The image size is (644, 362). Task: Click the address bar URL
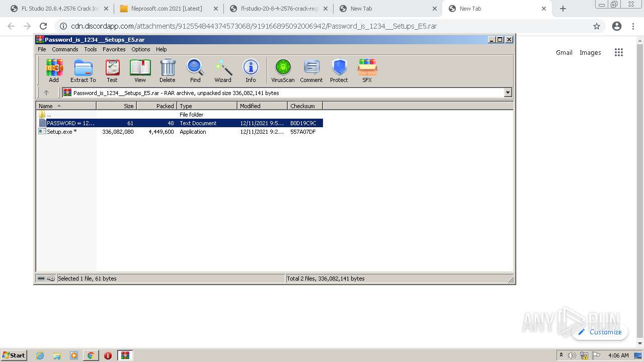click(254, 26)
